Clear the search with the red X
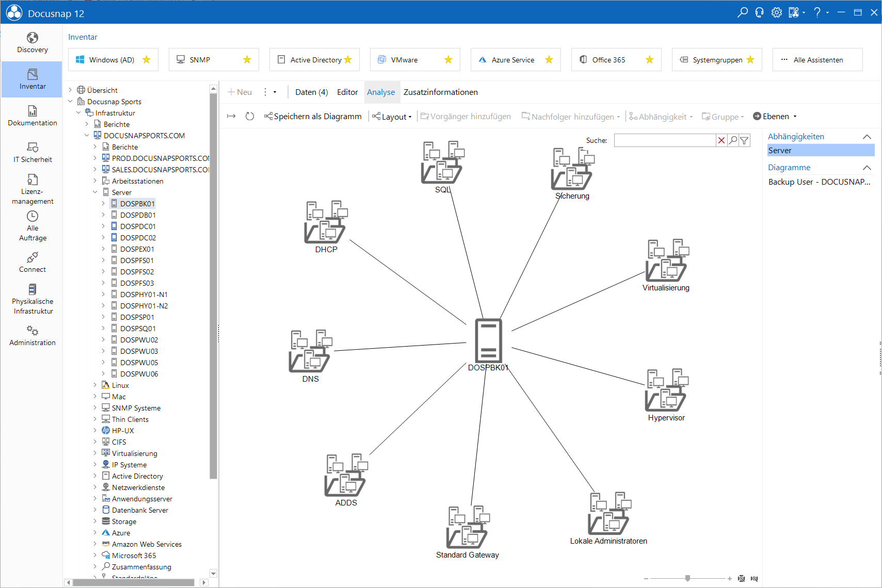Screen dimensions: 882x588 [721, 140]
